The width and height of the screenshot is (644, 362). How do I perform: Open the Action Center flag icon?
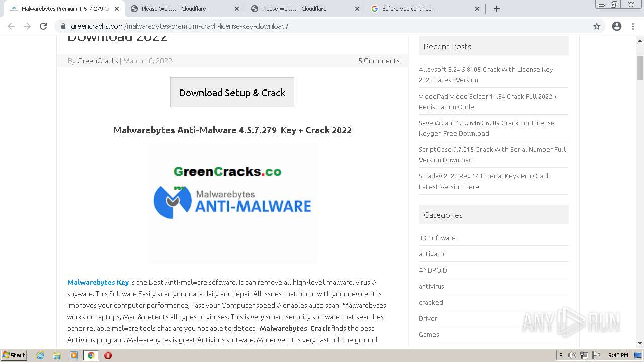[596, 355]
